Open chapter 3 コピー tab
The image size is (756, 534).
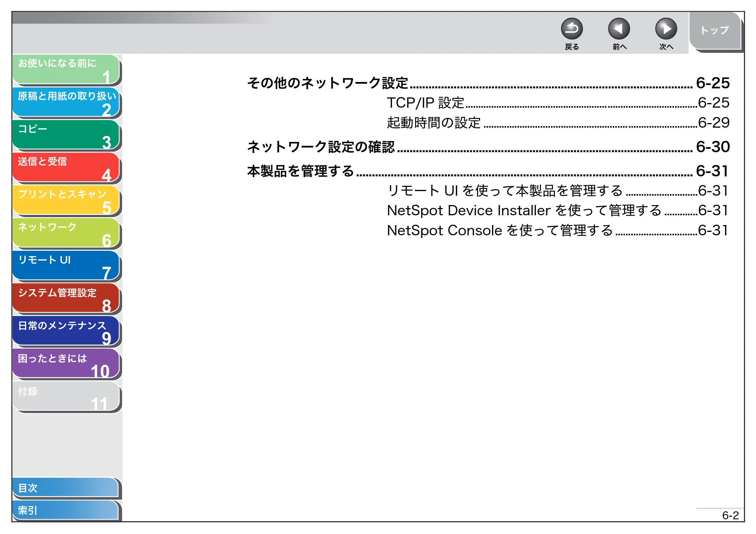66,135
